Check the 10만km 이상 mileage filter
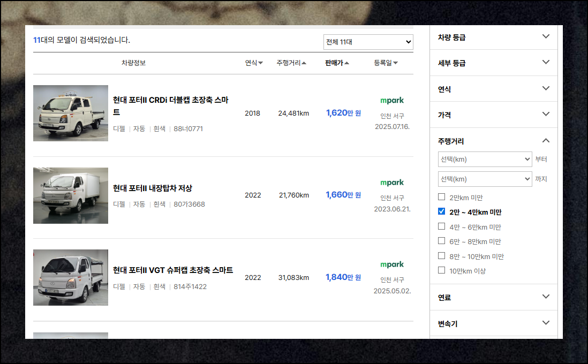The width and height of the screenshot is (588, 364). tap(442, 270)
